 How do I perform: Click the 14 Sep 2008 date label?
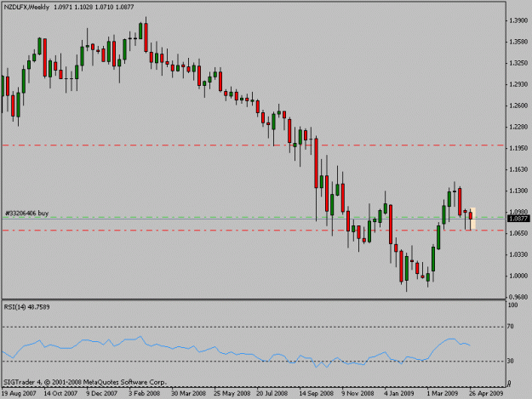316,393
